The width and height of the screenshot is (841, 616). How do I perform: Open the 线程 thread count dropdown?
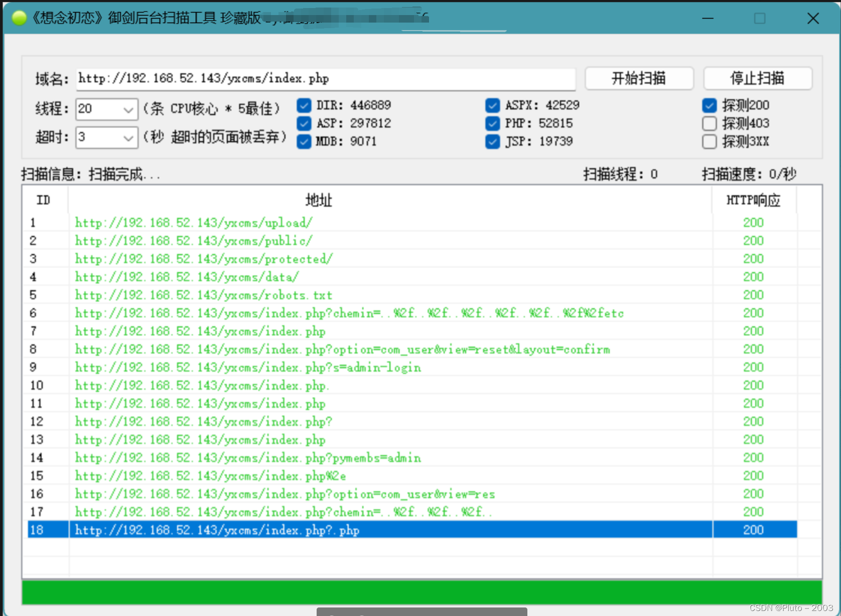pos(128,109)
